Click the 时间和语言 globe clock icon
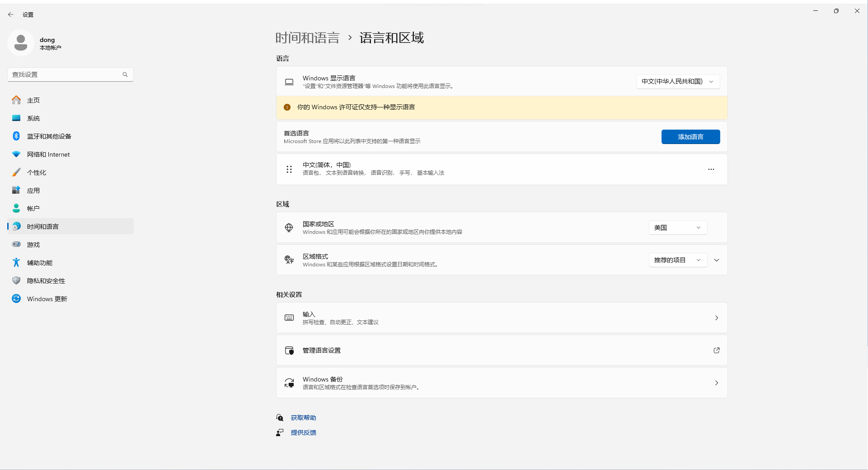This screenshot has width=868, height=470. tap(16, 226)
